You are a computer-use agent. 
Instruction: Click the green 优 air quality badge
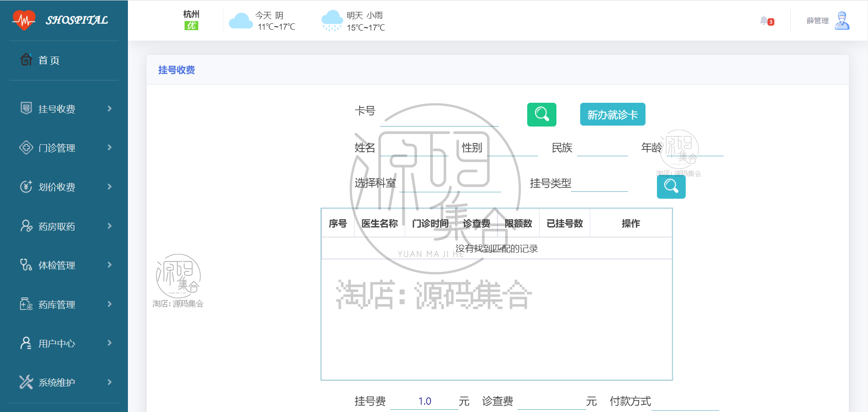[191, 26]
